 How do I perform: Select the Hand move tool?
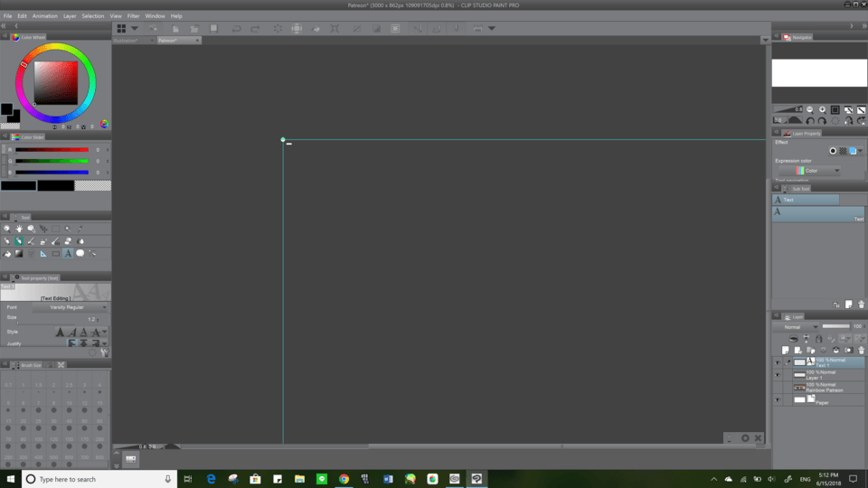tap(19, 229)
